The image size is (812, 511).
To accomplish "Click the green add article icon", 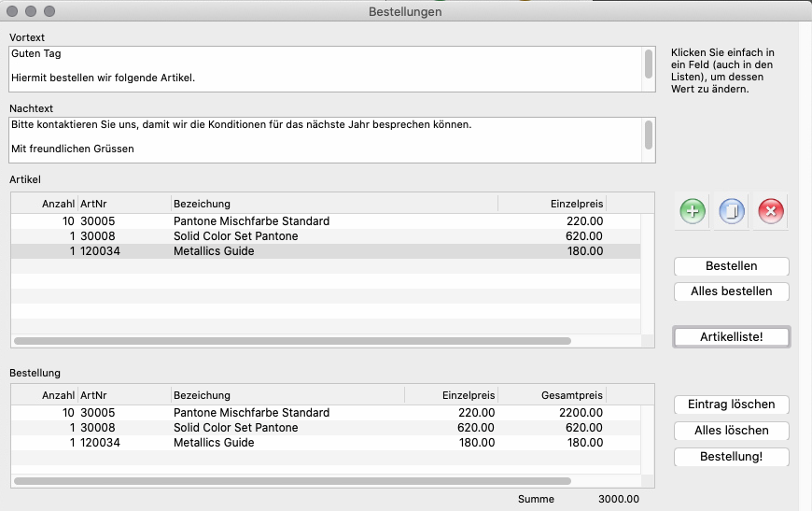I will (692, 212).
